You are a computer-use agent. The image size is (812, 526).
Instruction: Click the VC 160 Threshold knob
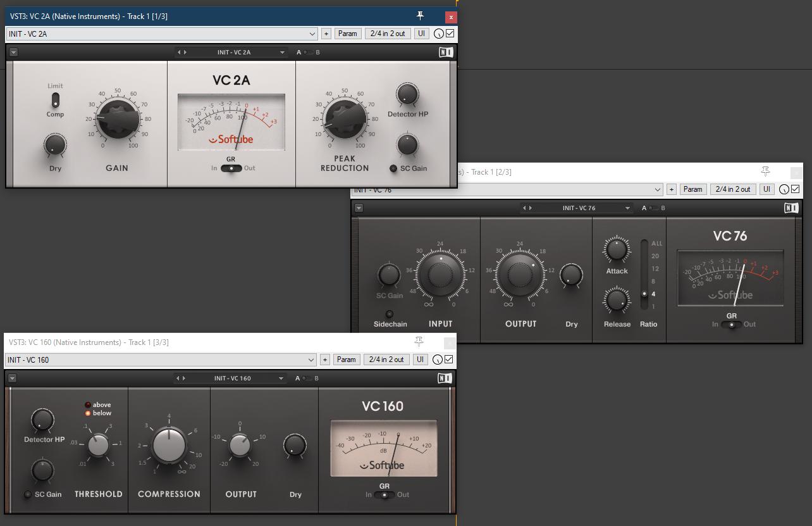click(98, 445)
